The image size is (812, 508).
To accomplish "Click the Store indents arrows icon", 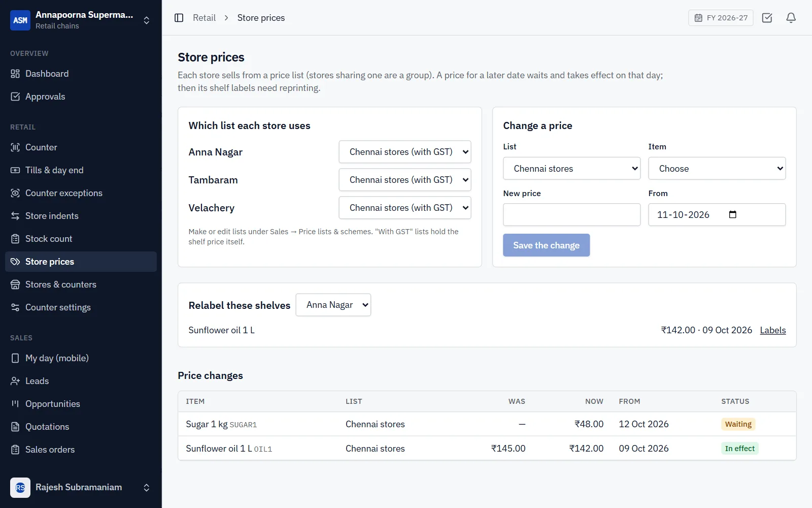I will 15,216.
